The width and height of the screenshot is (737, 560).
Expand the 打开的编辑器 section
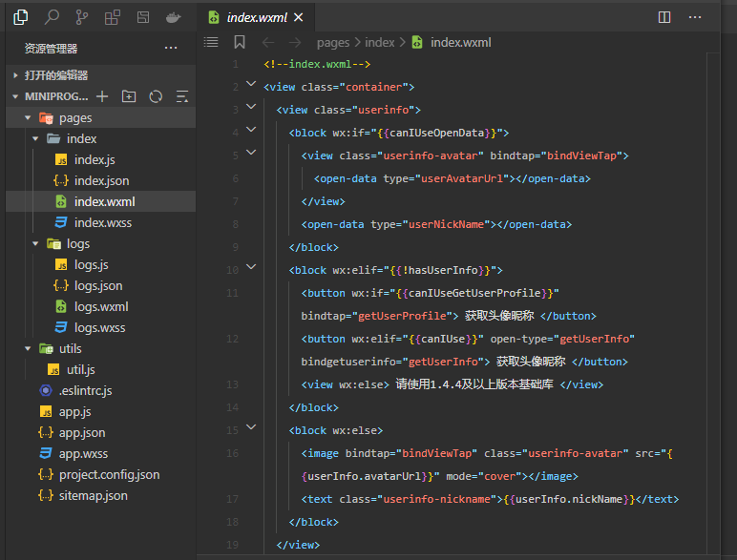pyautogui.click(x=100, y=75)
